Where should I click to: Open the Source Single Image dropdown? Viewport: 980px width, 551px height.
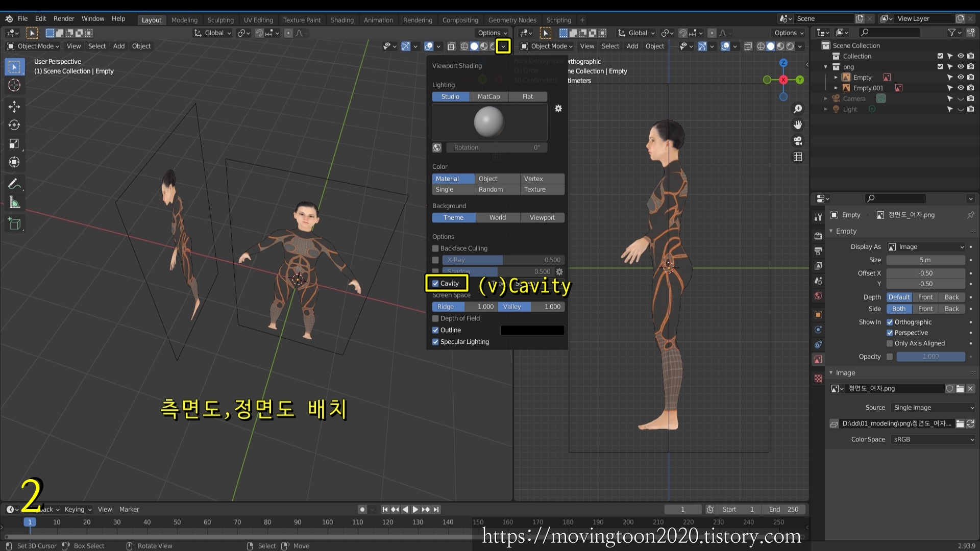tap(933, 408)
